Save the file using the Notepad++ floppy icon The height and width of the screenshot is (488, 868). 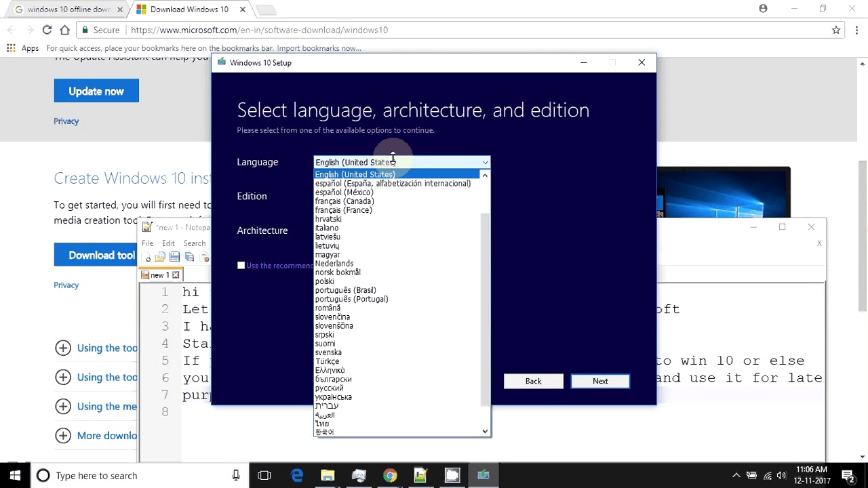[x=174, y=258]
